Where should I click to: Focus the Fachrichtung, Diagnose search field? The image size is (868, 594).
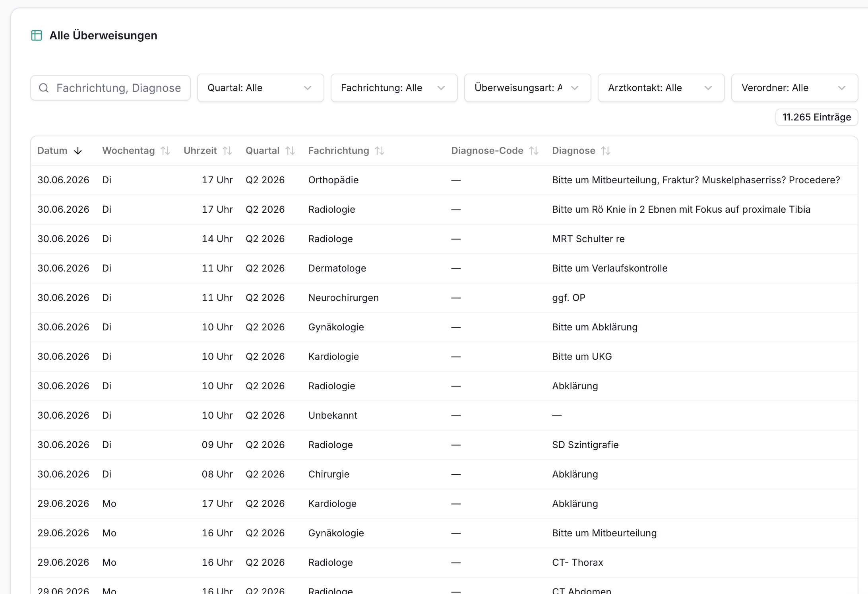[110, 88]
